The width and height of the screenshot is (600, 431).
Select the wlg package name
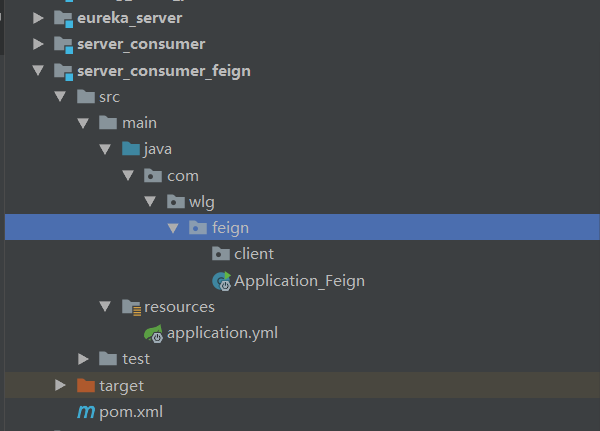pos(202,202)
